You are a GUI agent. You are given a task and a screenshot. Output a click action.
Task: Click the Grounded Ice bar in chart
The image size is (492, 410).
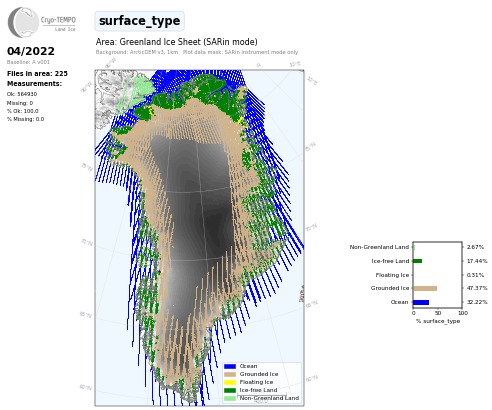[425, 288]
